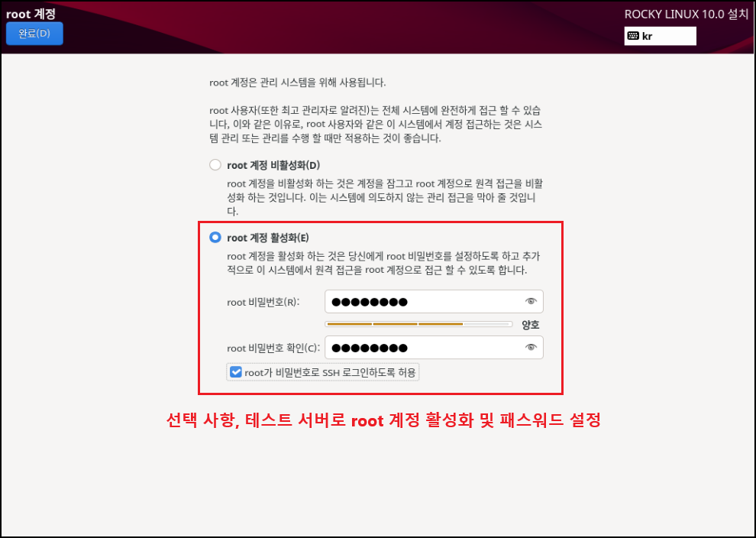The image size is (756, 538).
Task: Reveal confirm password with eye icon
Action: tap(531, 348)
